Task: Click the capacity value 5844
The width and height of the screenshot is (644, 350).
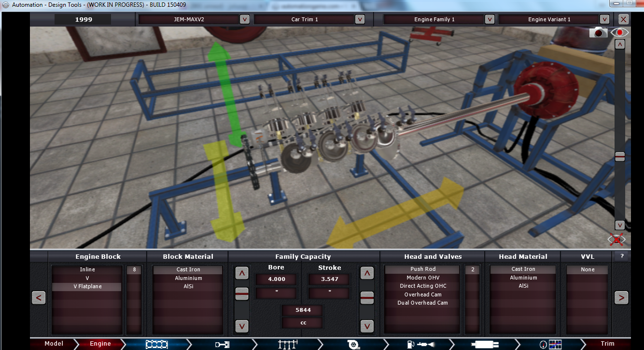Action: click(x=303, y=310)
